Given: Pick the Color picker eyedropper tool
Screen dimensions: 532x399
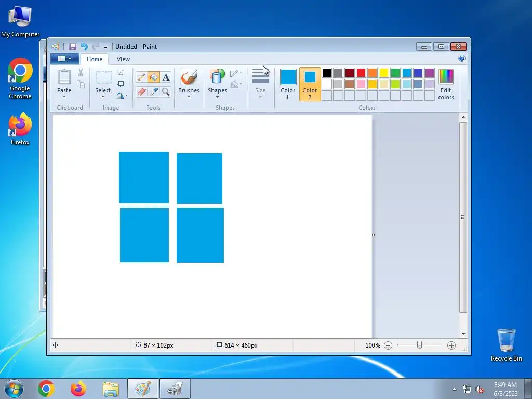Looking at the screenshot, I should 154,91.
